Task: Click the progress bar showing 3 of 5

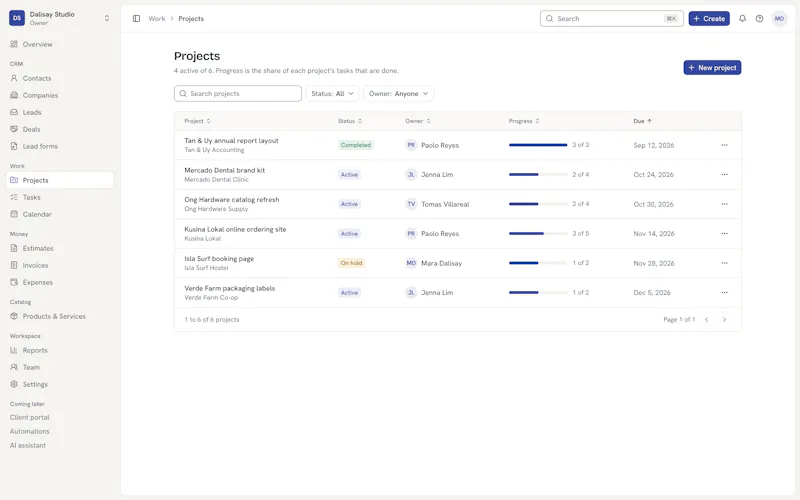Action: tap(538, 234)
